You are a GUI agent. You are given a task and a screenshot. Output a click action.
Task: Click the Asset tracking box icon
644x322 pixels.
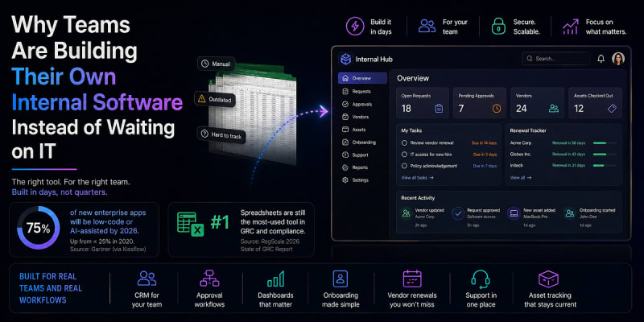click(548, 279)
